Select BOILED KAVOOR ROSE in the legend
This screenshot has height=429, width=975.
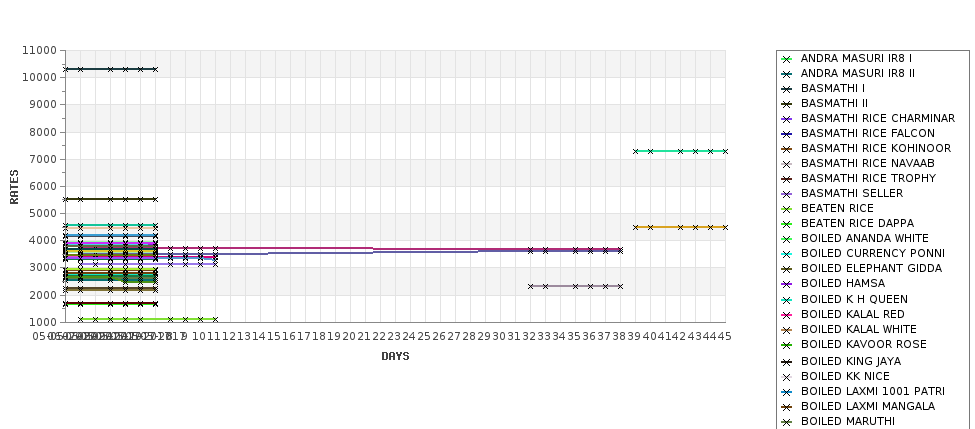(x=864, y=344)
